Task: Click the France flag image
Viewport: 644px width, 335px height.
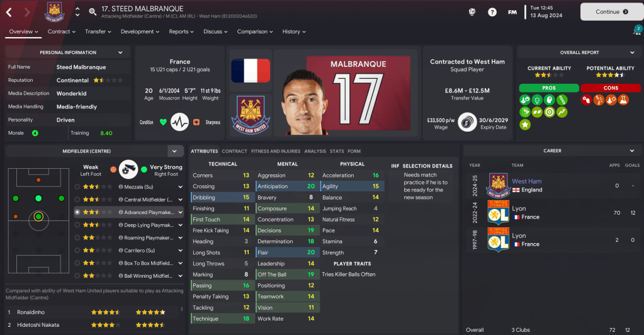Action: coord(251,71)
